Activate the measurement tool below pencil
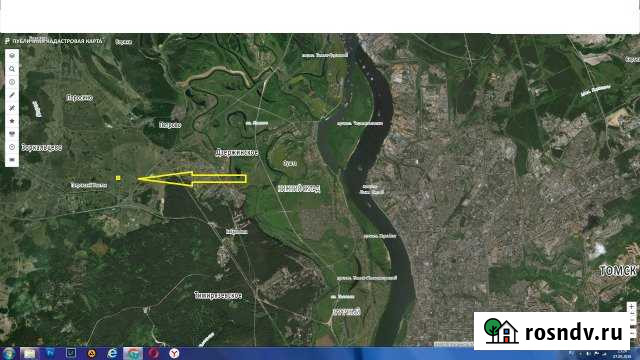The height and width of the screenshot is (360, 640). click(12, 108)
